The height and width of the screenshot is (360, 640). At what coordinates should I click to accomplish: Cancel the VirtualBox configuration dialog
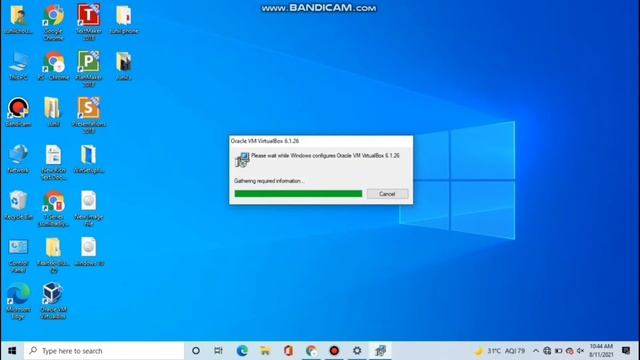click(x=387, y=194)
